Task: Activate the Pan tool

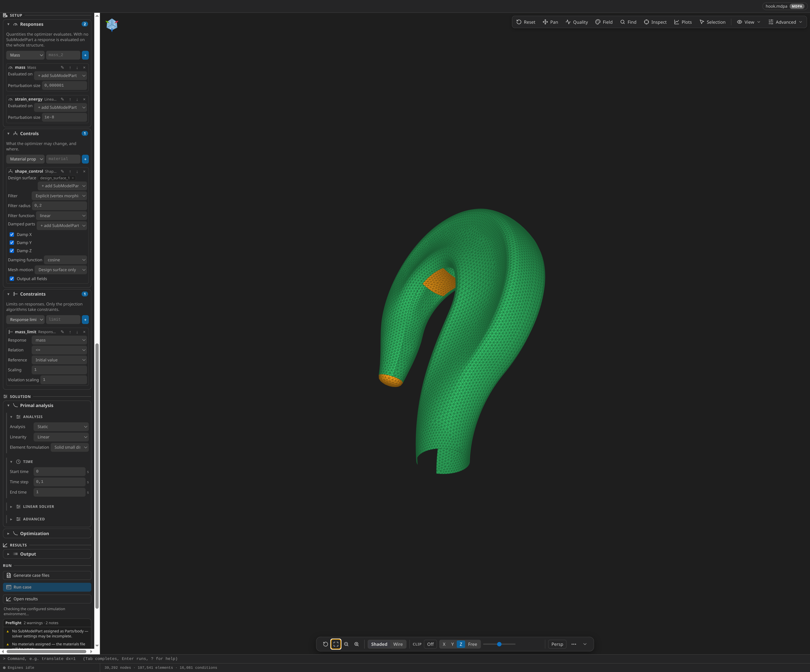Action: click(550, 22)
